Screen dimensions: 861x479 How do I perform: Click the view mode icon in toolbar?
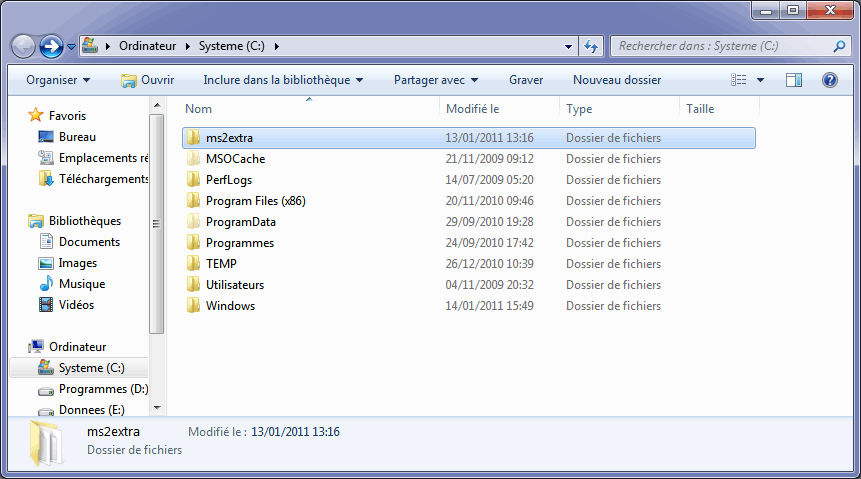click(x=739, y=80)
